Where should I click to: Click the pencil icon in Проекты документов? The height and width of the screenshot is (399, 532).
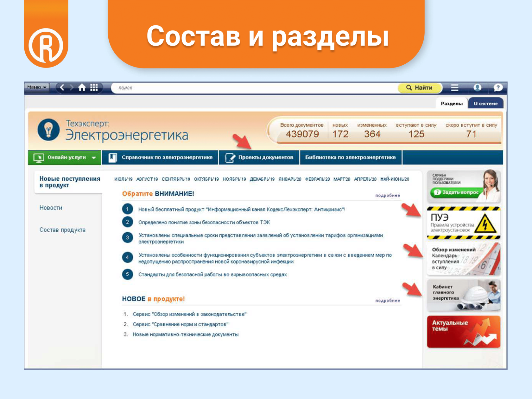pyautogui.click(x=230, y=158)
